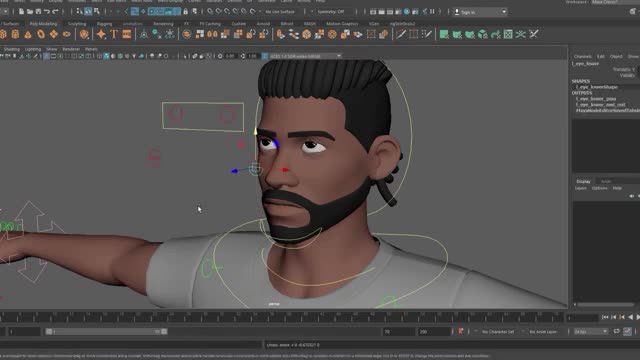The width and height of the screenshot is (640, 360).
Task: Create a polygon torus from the shelf
Action: point(41,34)
